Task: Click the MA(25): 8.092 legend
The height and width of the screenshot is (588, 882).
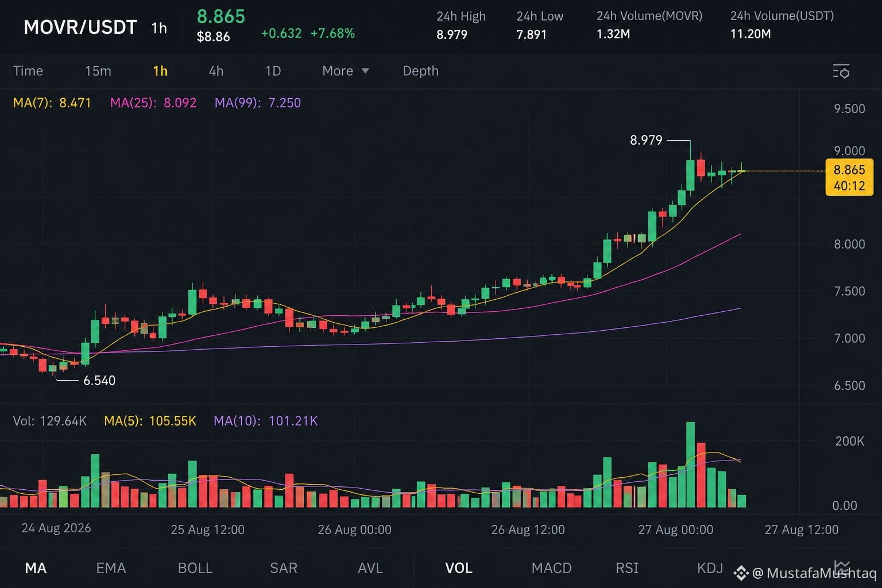Action: (x=153, y=103)
